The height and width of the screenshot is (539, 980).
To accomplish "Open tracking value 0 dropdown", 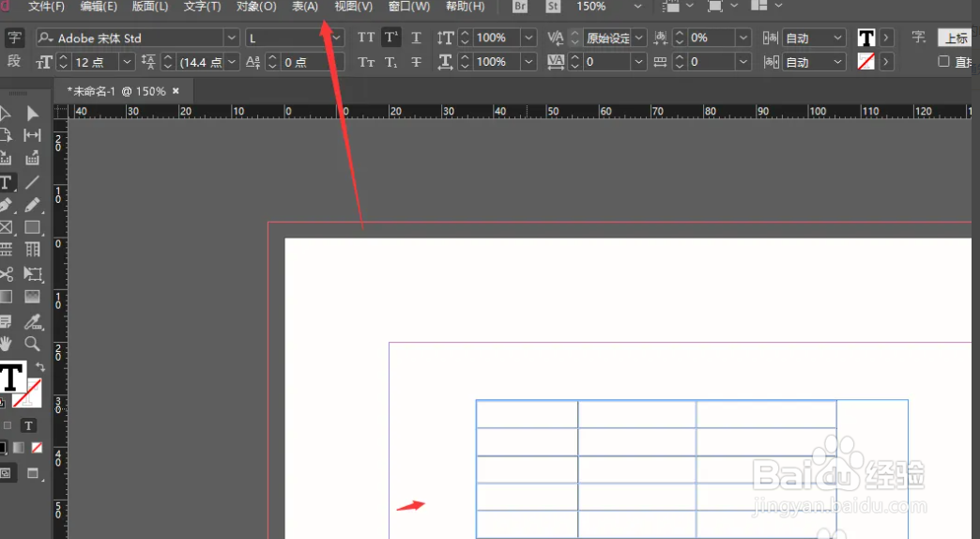I will pyautogui.click(x=638, y=62).
